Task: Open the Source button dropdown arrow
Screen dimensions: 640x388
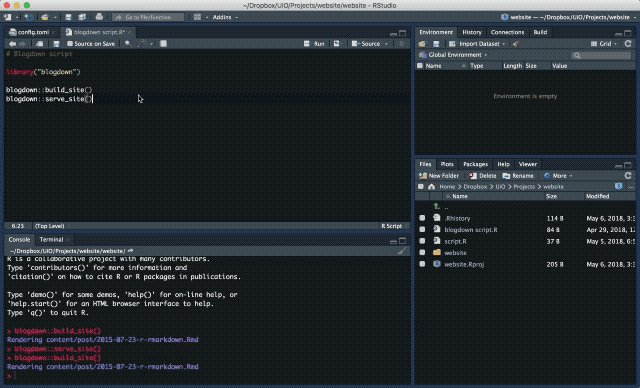Action: pos(386,44)
